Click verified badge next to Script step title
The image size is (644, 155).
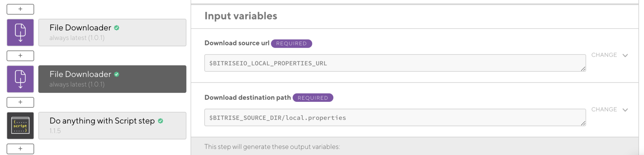pyautogui.click(x=160, y=121)
